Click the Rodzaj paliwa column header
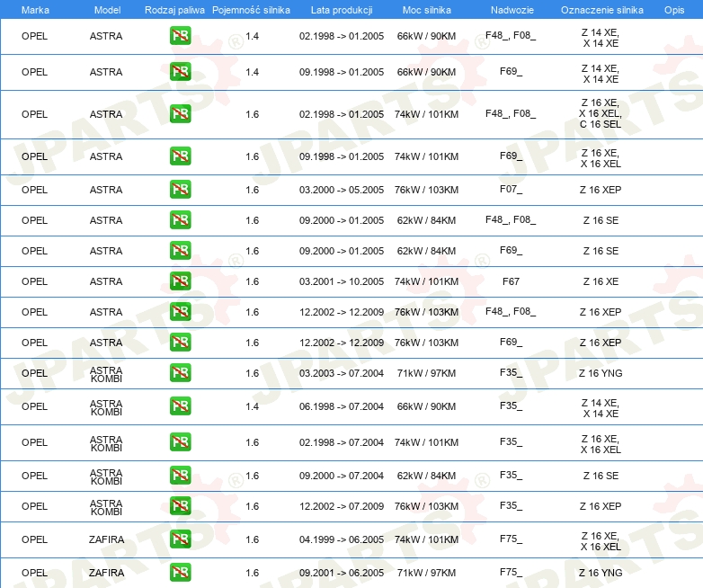 coord(174,10)
